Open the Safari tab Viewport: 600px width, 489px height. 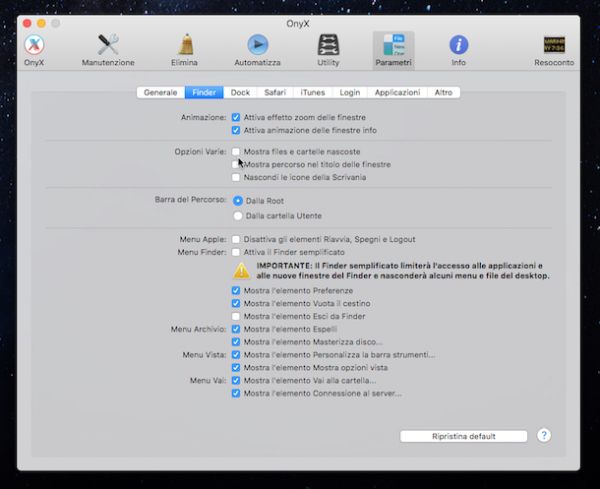275,92
